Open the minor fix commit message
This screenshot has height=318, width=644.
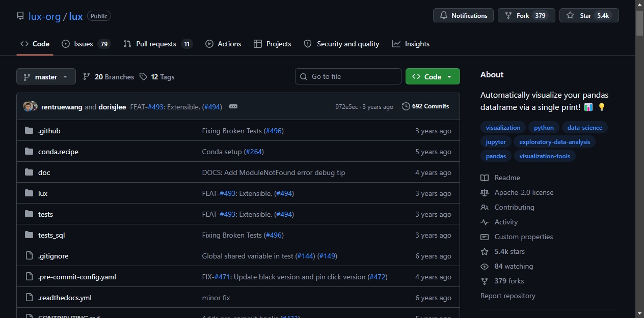216,298
